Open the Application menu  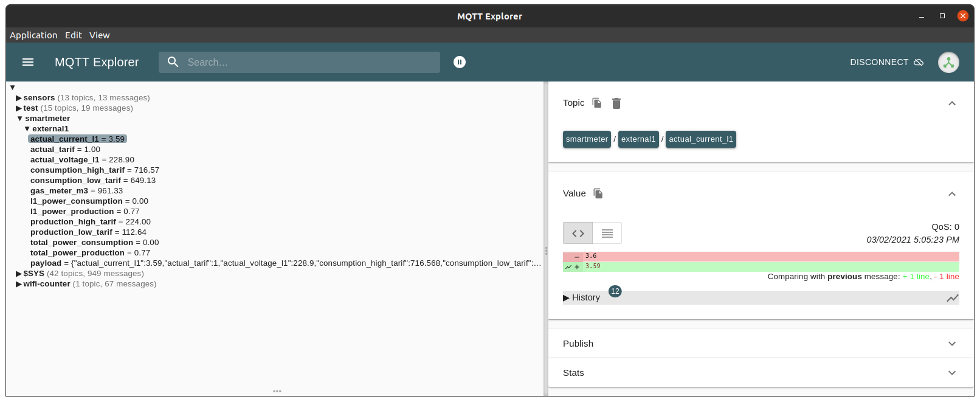point(33,35)
